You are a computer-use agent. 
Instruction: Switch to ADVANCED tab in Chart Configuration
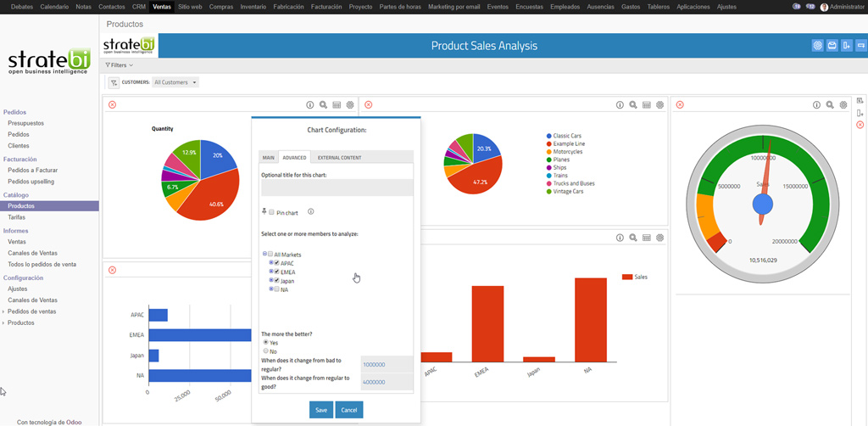click(294, 157)
